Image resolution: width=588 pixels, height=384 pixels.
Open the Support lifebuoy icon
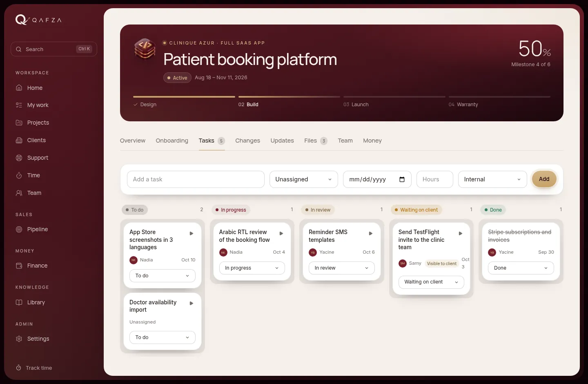[19, 158]
